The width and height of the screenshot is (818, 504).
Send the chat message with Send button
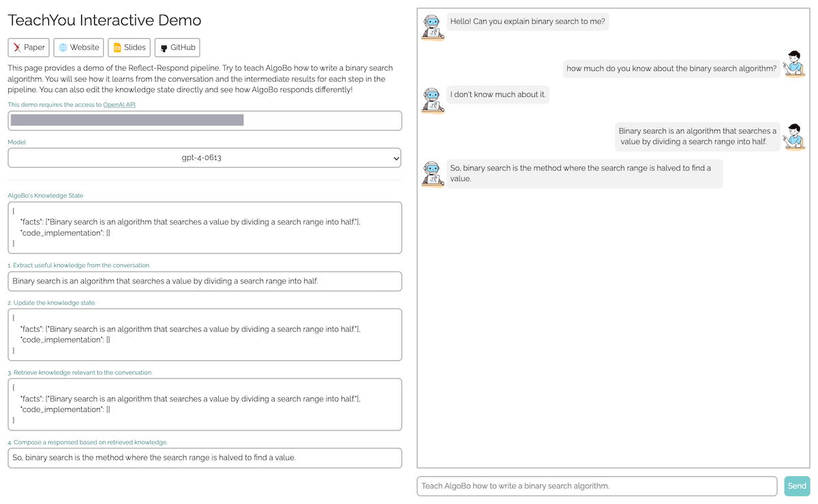(x=797, y=486)
